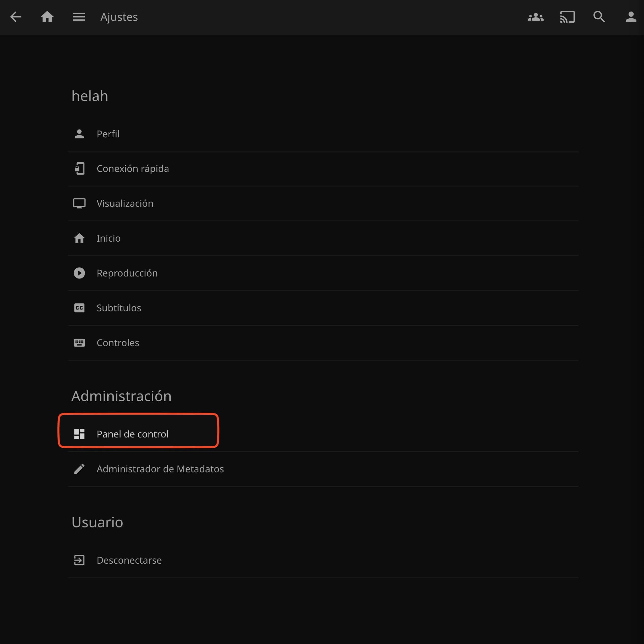The height and width of the screenshot is (644, 644).
Task: Open Conexión rápida option
Action: pyautogui.click(x=133, y=169)
